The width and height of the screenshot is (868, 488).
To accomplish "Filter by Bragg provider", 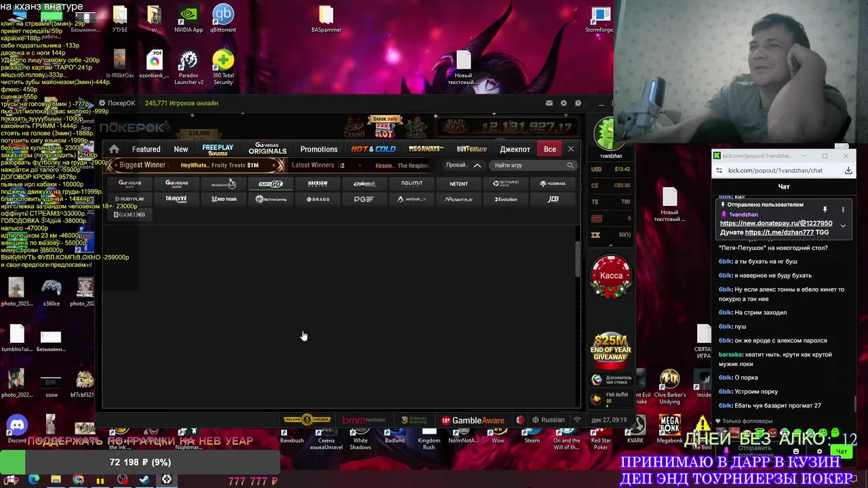I will (x=317, y=199).
